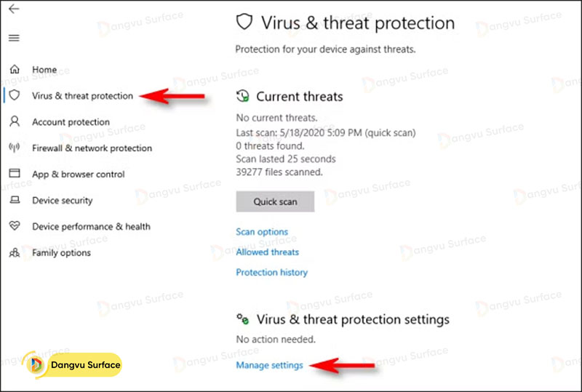The height and width of the screenshot is (392, 582).
Task: Select Account protection in sidebar
Action: click(71, 122)
